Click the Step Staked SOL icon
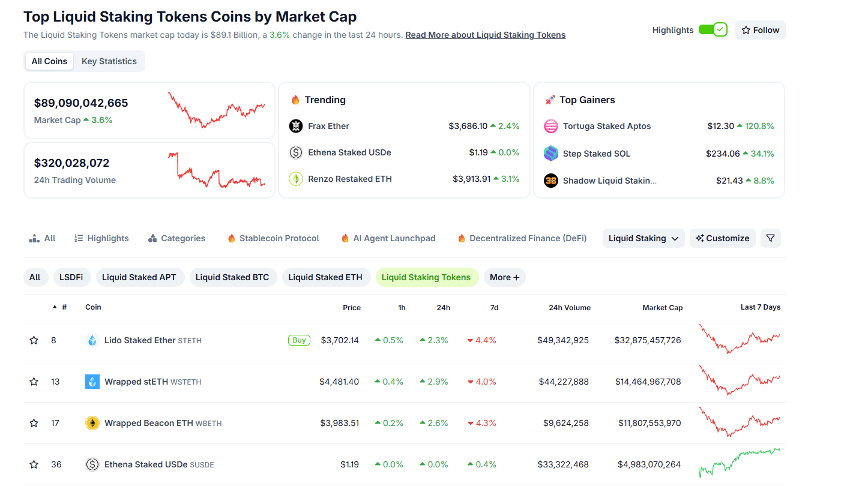The image size is (868, 486). (x=551, y=154)
